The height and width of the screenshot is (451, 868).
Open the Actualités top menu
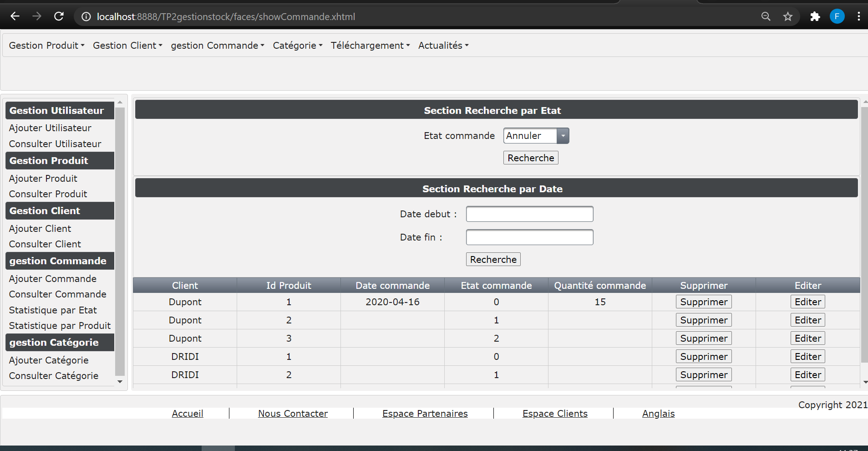(443, 46)
